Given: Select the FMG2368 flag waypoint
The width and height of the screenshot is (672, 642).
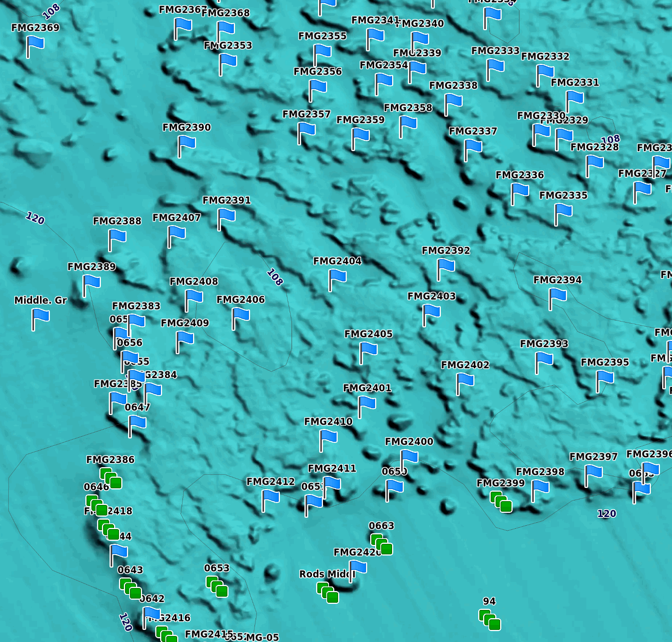Looking at the screenshot, I should coord(226,32).
